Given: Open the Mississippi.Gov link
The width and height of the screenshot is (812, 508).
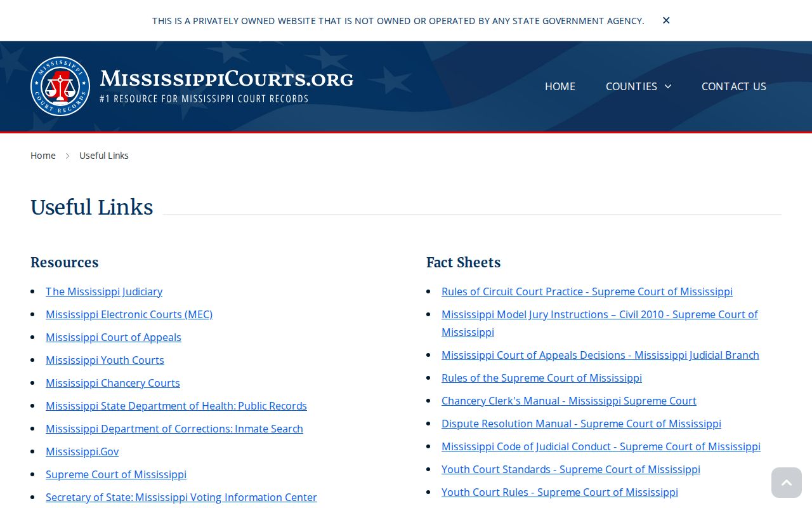Looking at the screenshot, I should 82,451.
